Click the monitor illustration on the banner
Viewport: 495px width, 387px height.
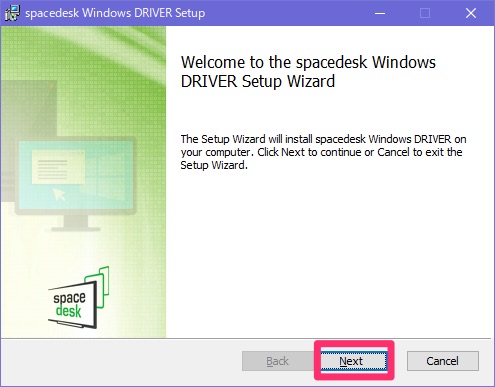pyautogui.click(x=75, y=185)
